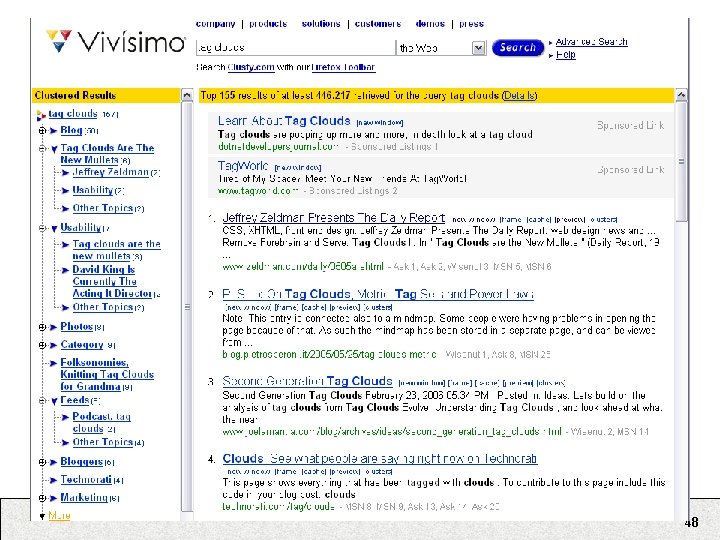Show more clusters via More link

[59, 516]
